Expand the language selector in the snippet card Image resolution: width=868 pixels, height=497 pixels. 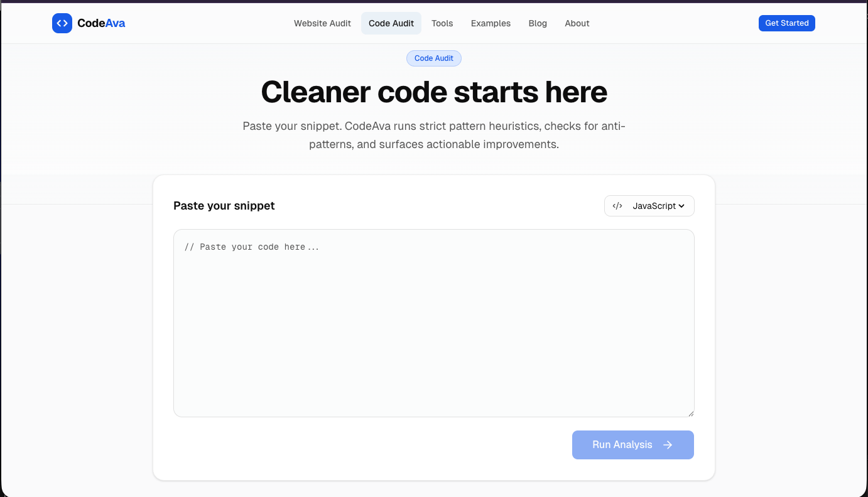tap(649, 205)
